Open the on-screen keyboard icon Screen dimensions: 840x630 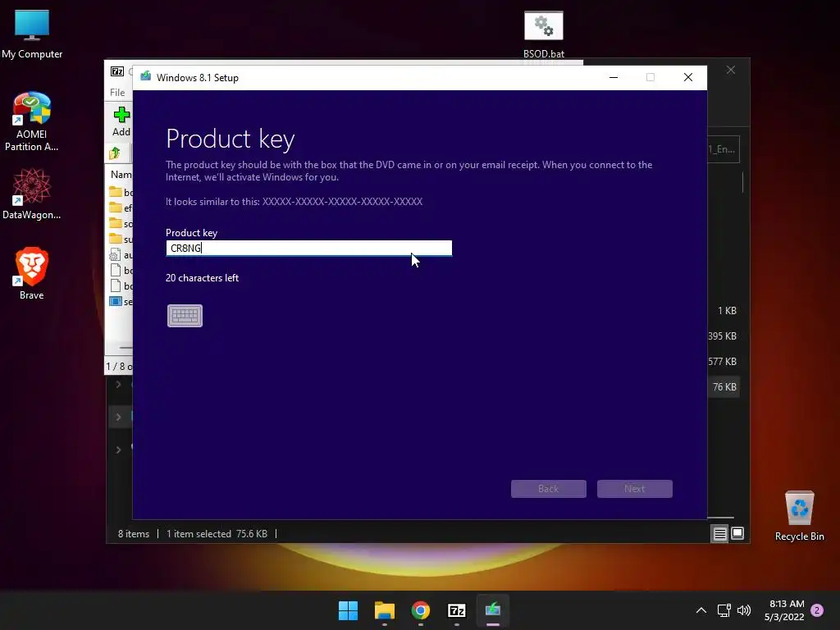click(x=185, y=316)
